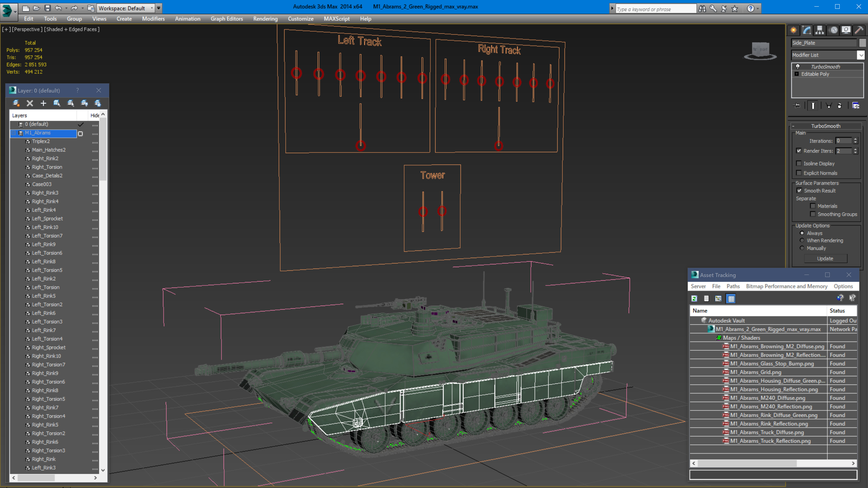Select the Manually update option

(802, 248)
